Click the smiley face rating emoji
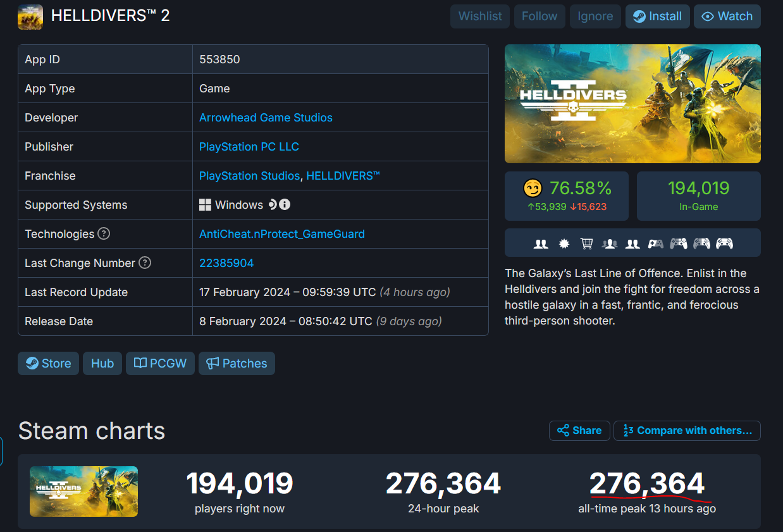Screen dimensions: 783x532 pos(533,189)
